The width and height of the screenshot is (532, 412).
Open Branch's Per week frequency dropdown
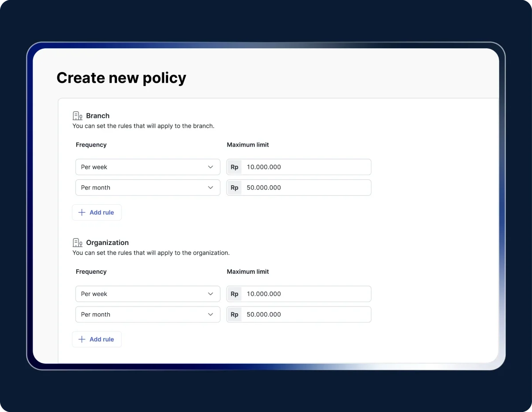click(148, 167)
